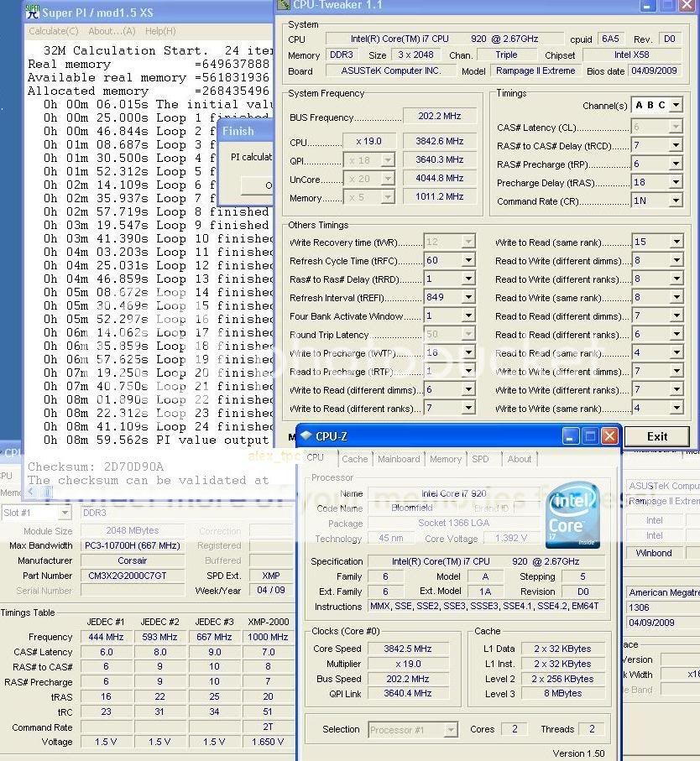Click the BUS Frequency 202.2 MHz value
The height and width of the screenshot is (761, 700).
439,116
